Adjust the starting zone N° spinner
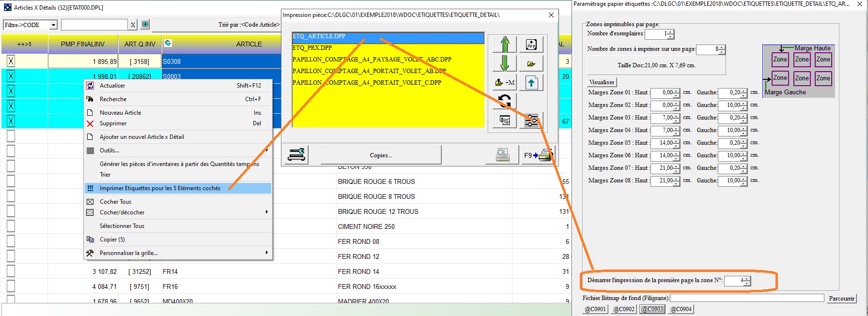This screenshot has height=316, width=868. 747,281
